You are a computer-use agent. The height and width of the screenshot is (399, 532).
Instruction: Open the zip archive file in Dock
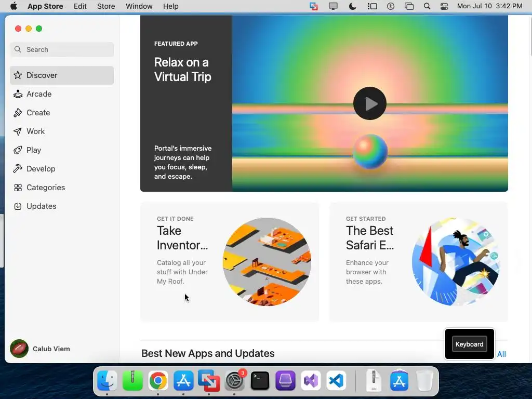[x=374, y=381]
